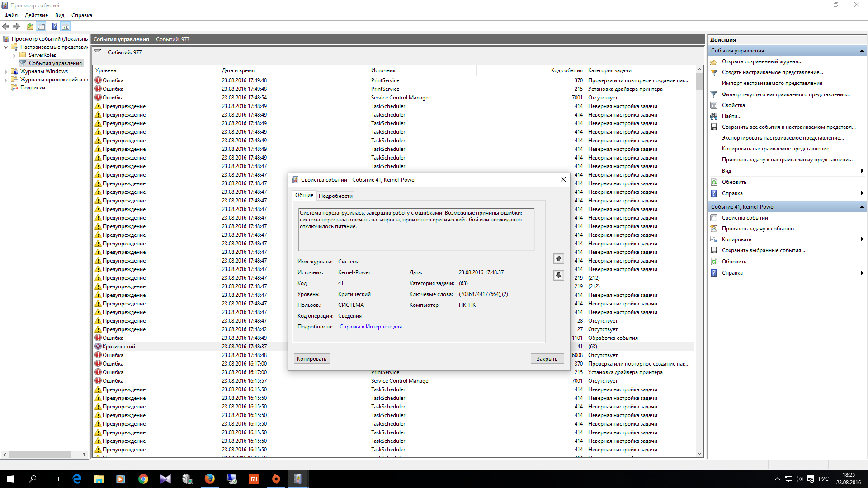868x488 pixels.
Task: Open the Найти (Find) binoculars action
Action: point(731,116)
